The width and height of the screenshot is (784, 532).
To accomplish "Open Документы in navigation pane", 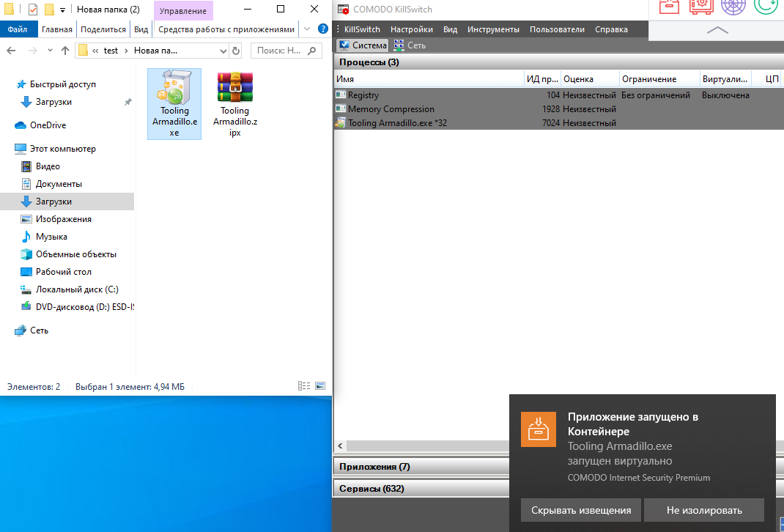I will pyautogui.click(x=59, y=184).
